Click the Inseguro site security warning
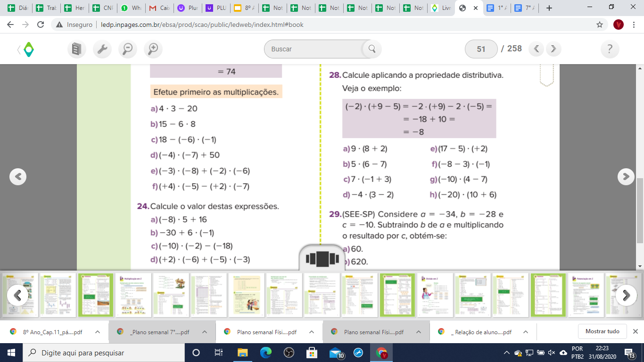 click(74, 25)
